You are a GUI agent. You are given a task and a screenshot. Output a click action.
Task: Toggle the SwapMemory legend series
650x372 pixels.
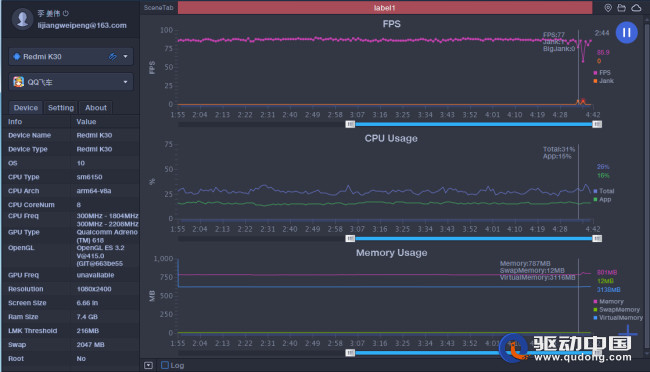pos(617,310)
